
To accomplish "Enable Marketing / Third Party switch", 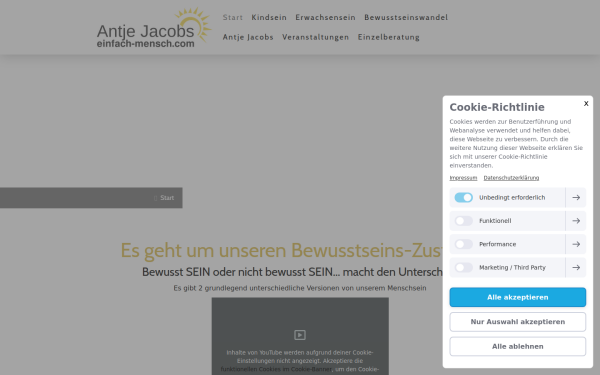I will [463, 267].
